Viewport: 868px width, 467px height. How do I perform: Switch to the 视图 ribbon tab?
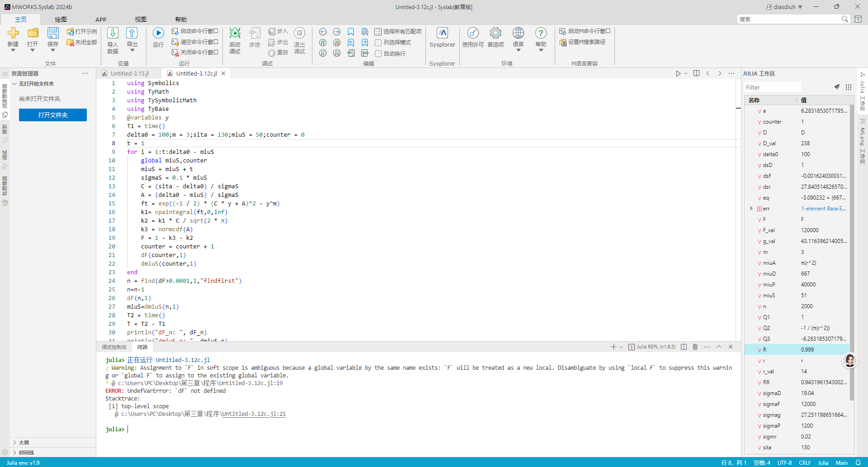tap(141, 19)
